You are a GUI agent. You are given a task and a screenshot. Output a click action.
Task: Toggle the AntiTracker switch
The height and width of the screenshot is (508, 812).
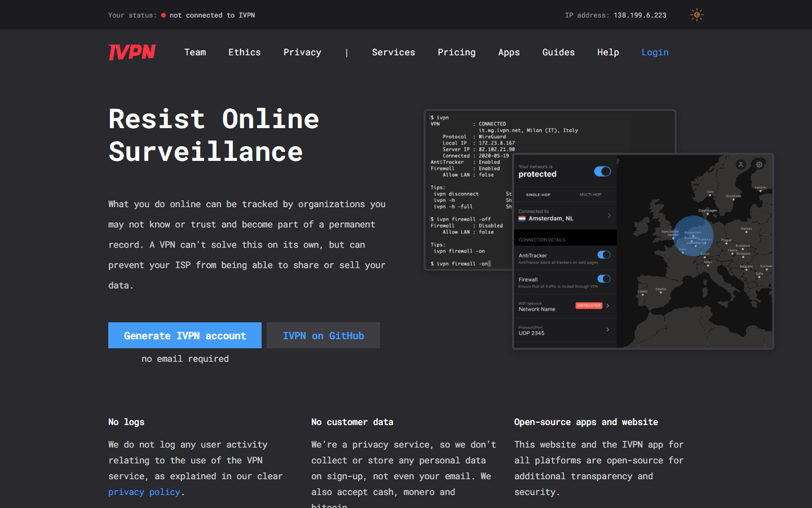tap(604, 255)
